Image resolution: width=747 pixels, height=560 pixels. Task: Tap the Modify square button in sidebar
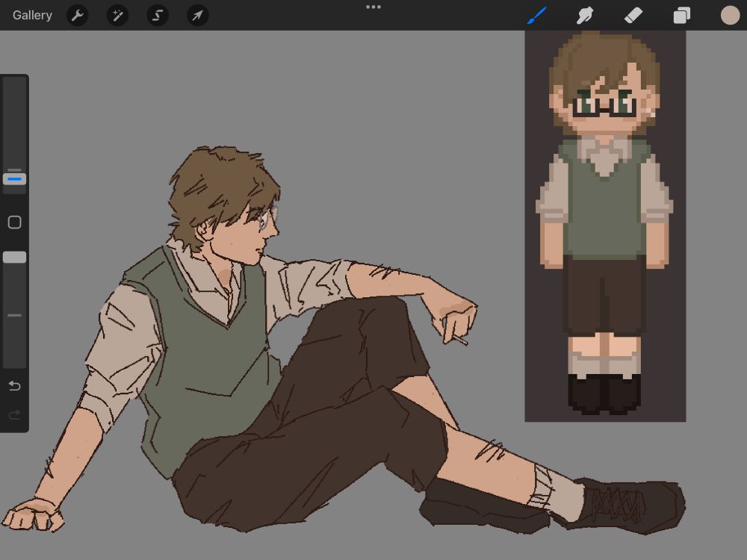point(15,222)
